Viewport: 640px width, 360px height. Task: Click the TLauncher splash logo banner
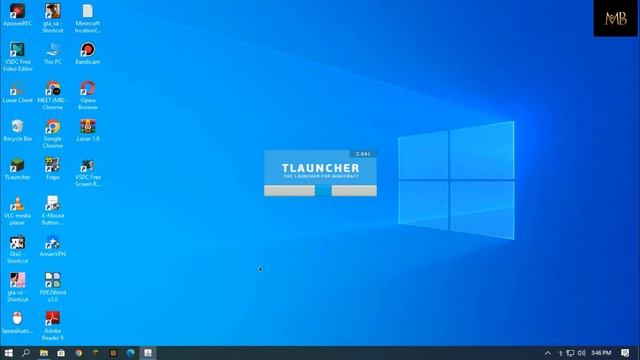coord(320,168)
